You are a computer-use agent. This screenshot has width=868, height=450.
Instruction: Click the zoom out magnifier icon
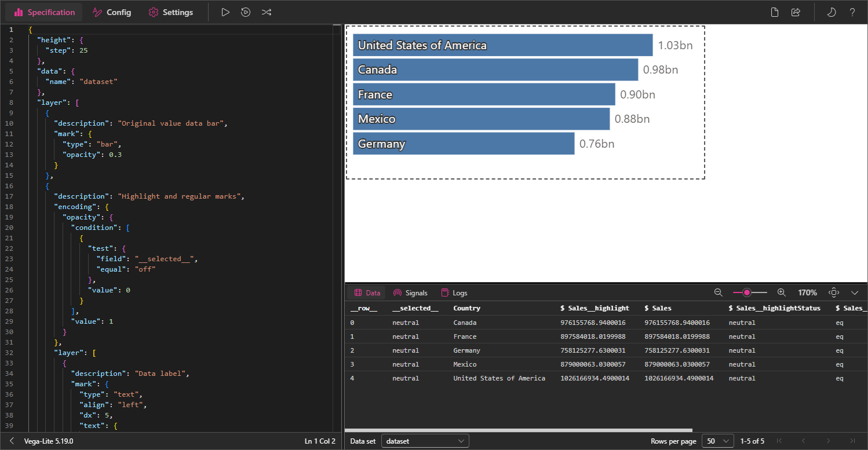[x=719, y=292]
